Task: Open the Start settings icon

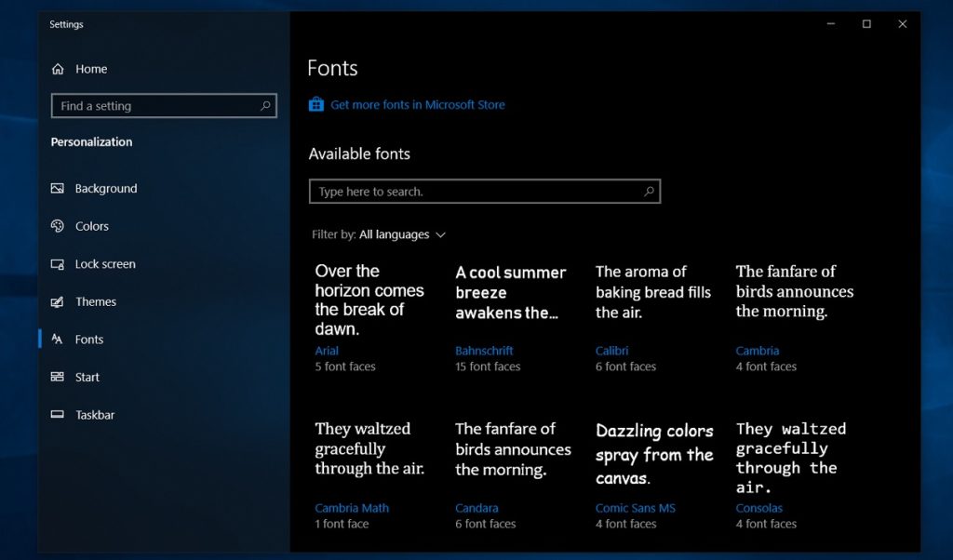Action: point(58,377)
